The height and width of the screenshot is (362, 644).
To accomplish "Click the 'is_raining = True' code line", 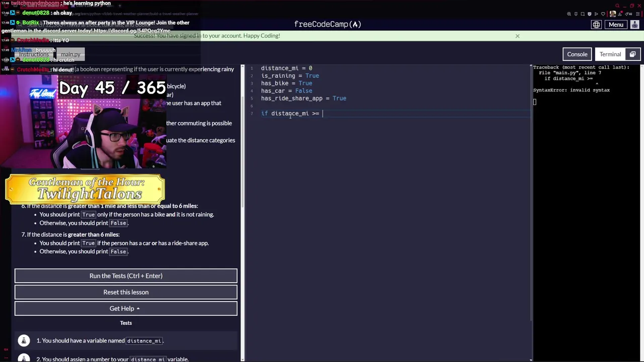I will click(x=290, y=76).
